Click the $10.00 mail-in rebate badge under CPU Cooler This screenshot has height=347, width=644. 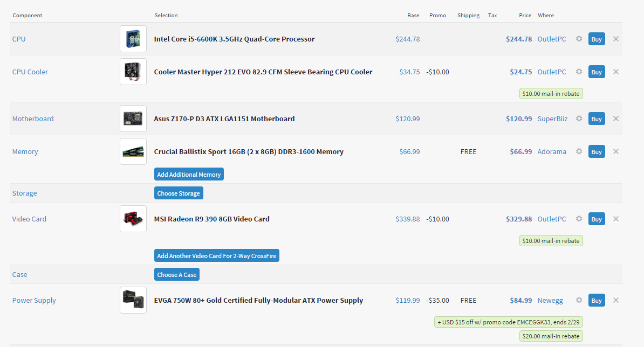(x=551, y=94)
